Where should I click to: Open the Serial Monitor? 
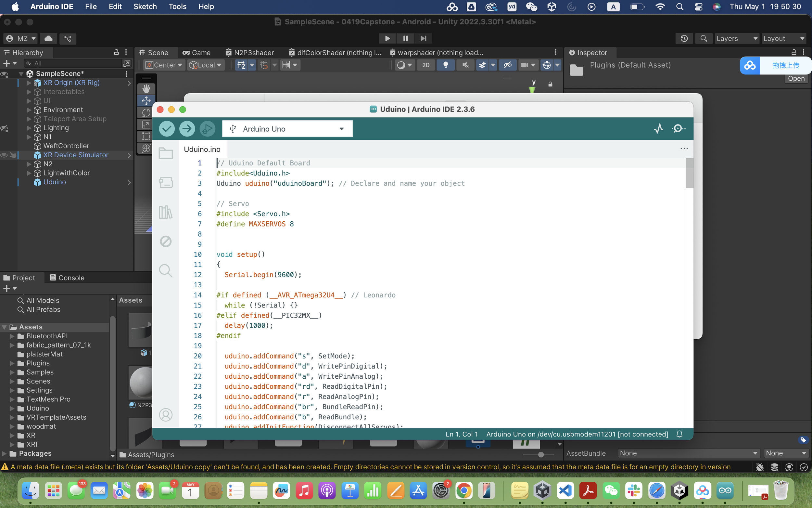(x=679, y=128)
